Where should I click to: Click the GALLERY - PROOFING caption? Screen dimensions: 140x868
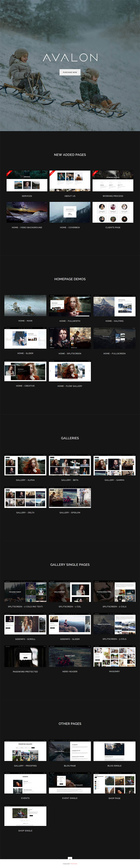(x=25, y=766)
